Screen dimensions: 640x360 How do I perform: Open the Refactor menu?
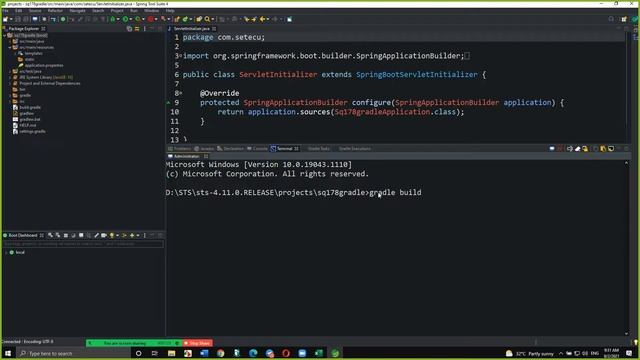[x=55, y=11]
